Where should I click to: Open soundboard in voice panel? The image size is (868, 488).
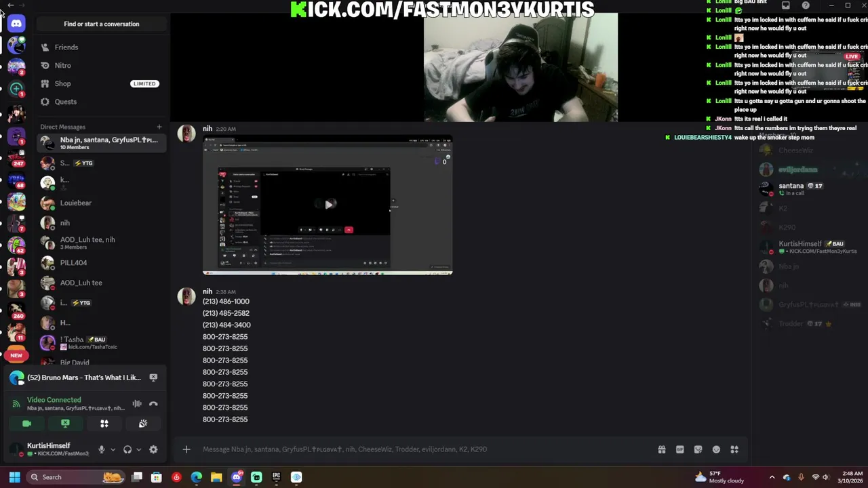click(x=143, y=424)
